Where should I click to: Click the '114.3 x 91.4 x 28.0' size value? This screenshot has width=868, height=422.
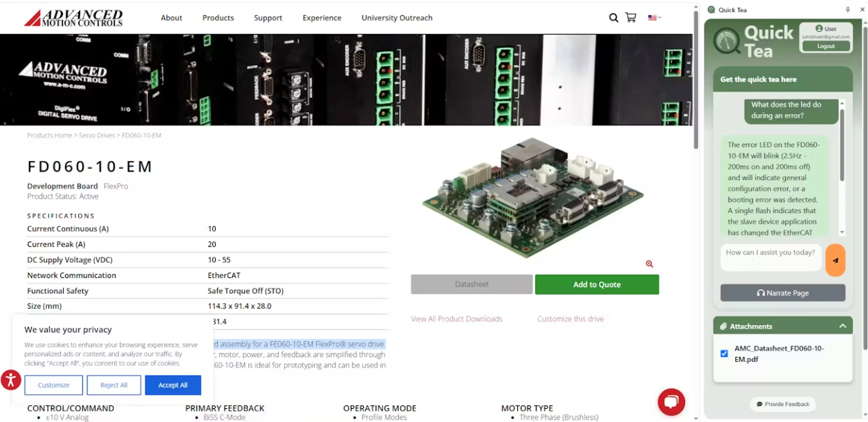[x=239, y=306]
